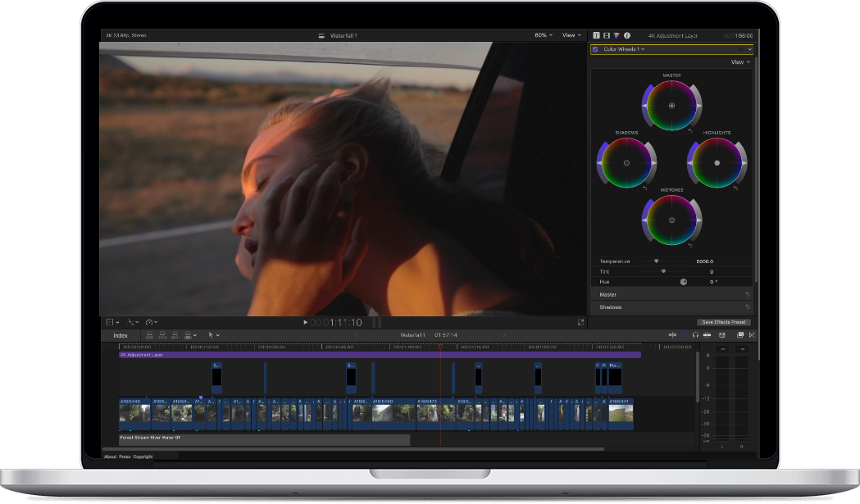This screenshot has height=504, width=860.
Task: Toggle audio skimming
Action: [x=684, y=335]
